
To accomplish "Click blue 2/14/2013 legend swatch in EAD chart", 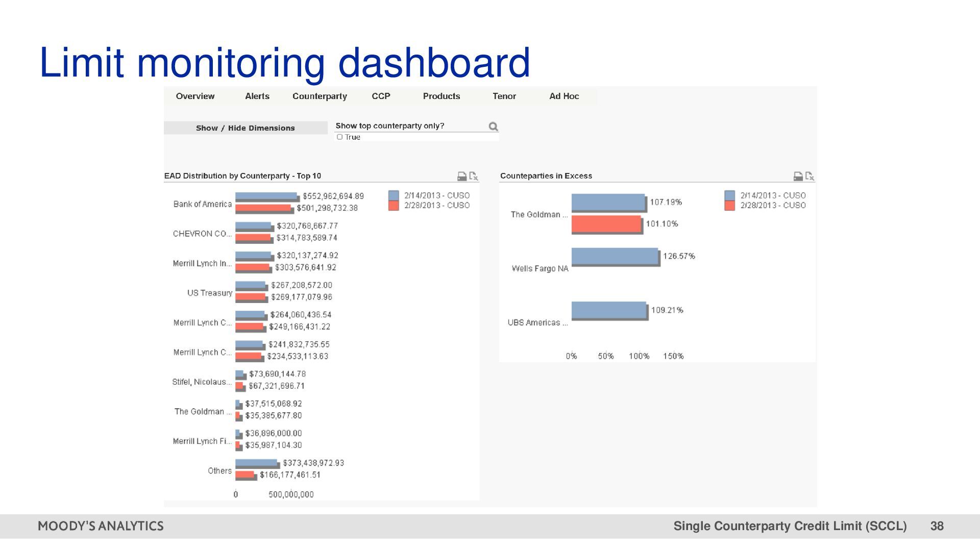I will tap(394, 195).
